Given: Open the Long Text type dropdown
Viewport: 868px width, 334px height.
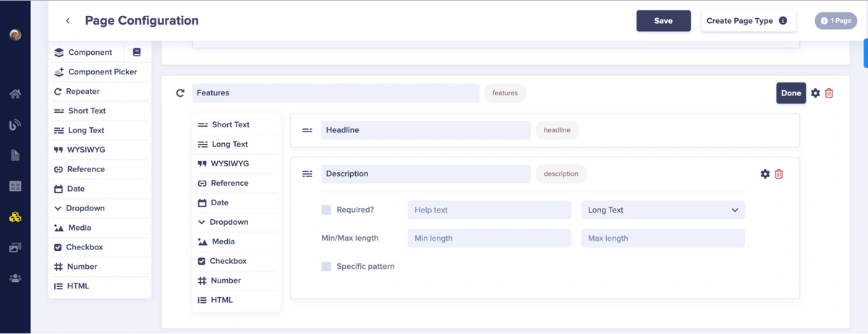Looking at the screenshot, I should (x=662, y=210).
